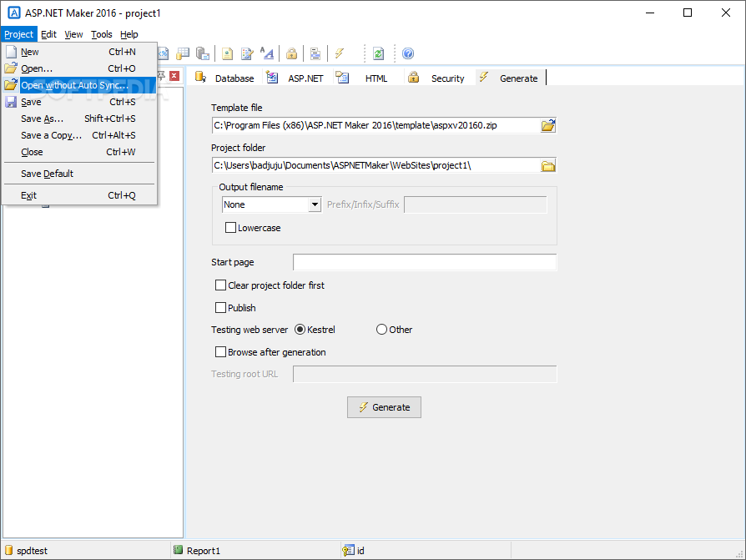Screen dimensions: 746x560
Task: Choose Save a Copy... menu entry
Action: point(79,135)
